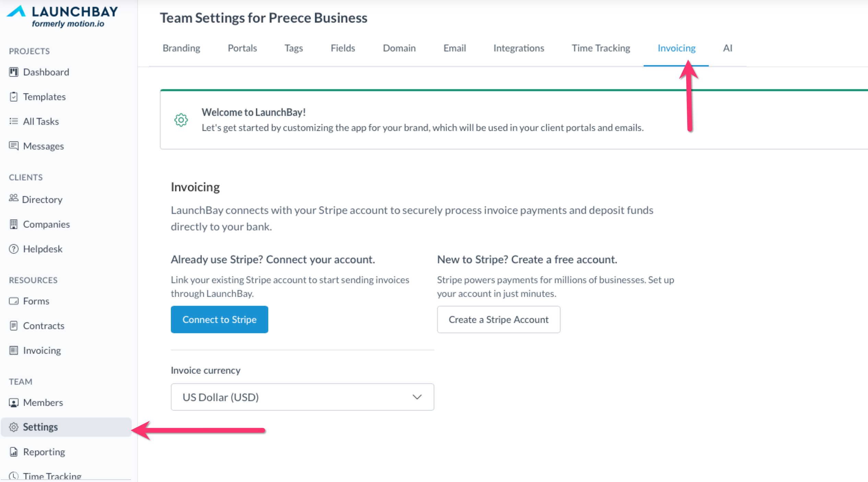
Task: Click the Members icon under Team
Action: point(14,402)
